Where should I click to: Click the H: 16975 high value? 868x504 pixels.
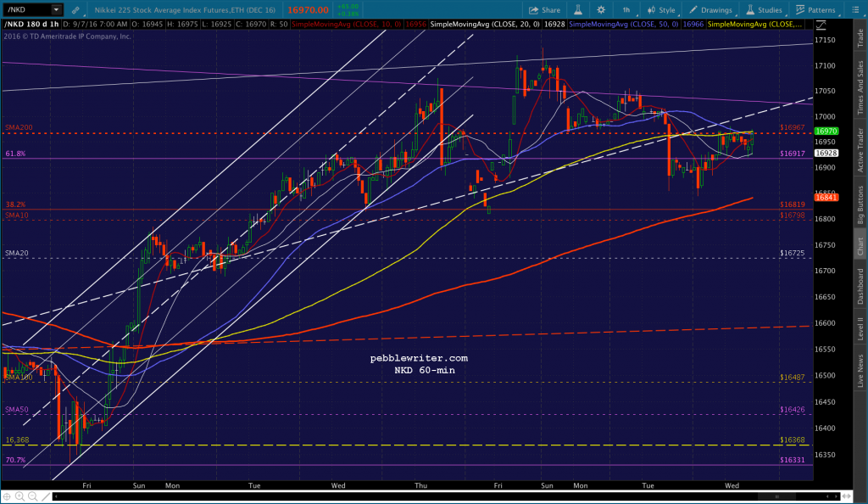(182, 25)
